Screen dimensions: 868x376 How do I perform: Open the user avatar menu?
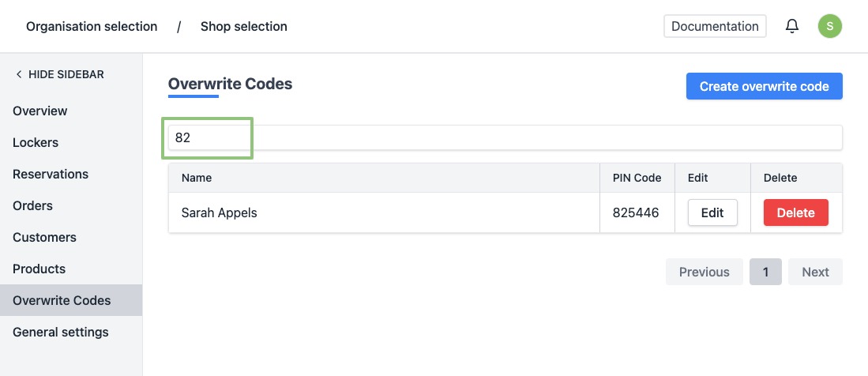coord(829,26)
